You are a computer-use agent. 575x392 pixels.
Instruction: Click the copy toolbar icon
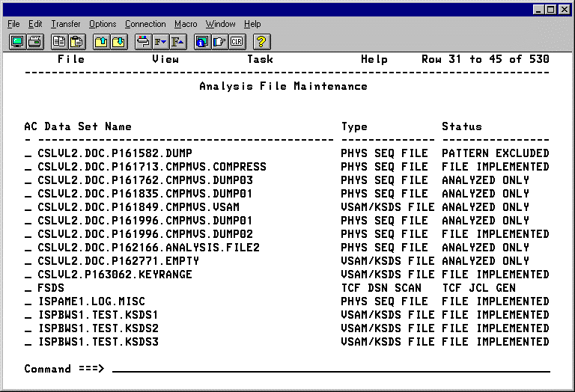tap(60, 42)
